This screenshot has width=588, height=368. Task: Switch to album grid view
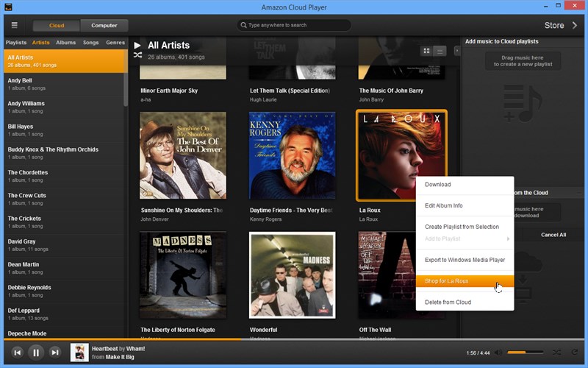426,51
